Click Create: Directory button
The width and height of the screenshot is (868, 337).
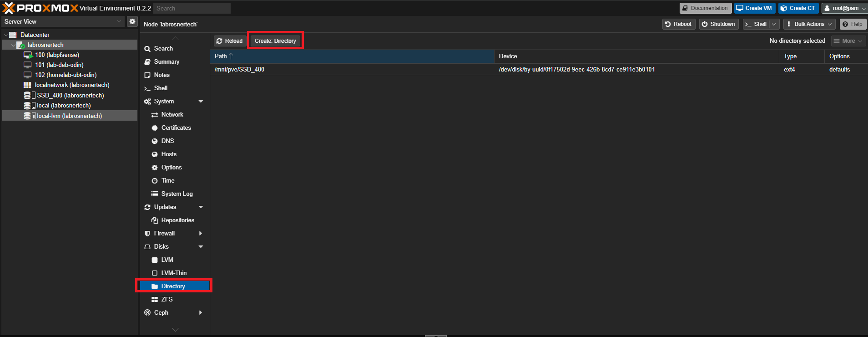point(275,41)
